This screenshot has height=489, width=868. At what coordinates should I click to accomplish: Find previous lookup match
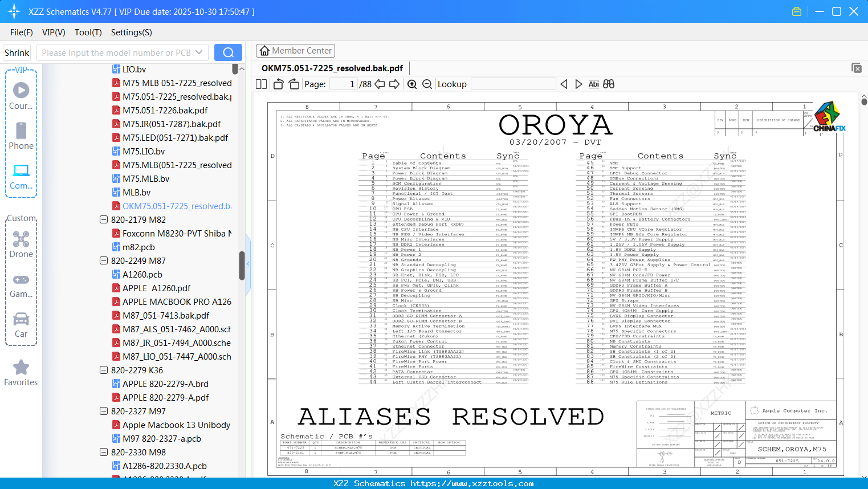[x=564, y=84]
